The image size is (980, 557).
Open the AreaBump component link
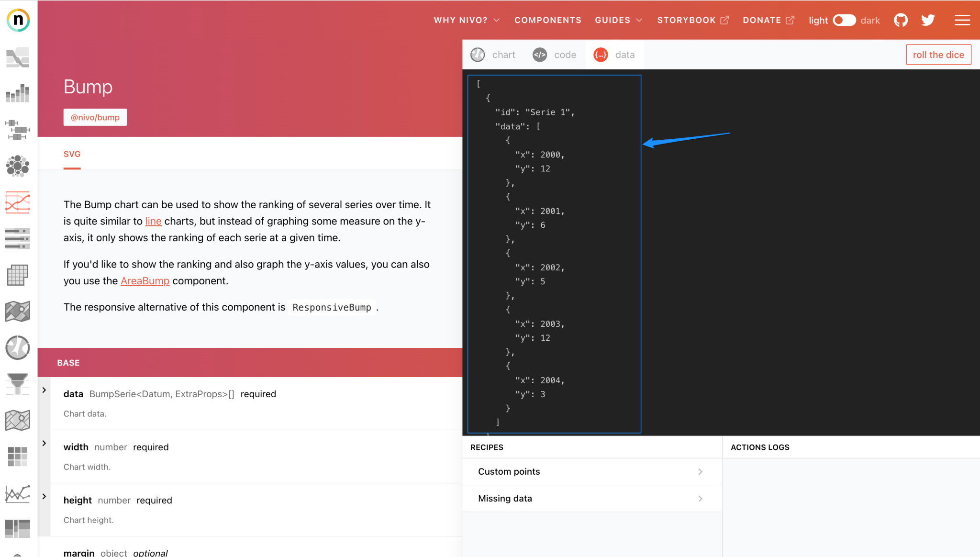[x=145, y=281]
